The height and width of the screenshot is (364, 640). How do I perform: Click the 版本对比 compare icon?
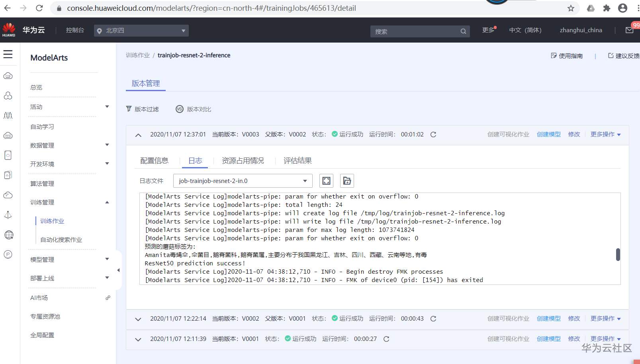tap(180, 109)
